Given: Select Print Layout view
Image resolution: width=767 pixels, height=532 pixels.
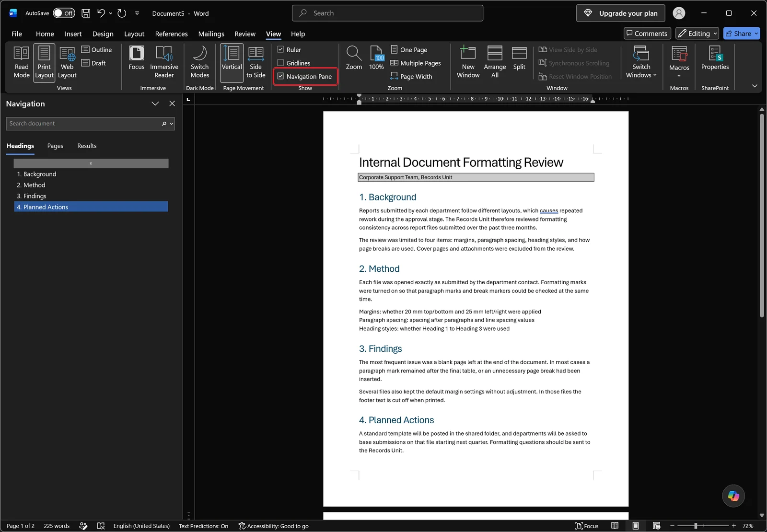Looking at the screenshot, I should [x=44, y=62].
